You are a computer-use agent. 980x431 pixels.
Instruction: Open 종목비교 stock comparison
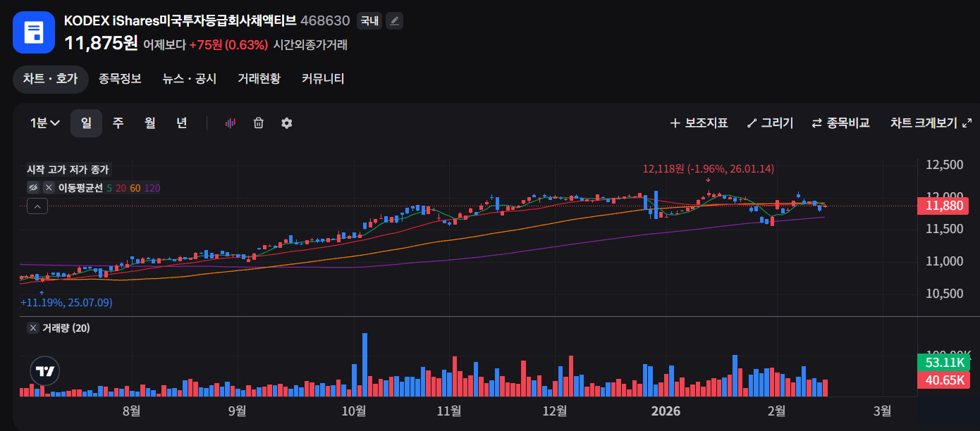(841, 123)
